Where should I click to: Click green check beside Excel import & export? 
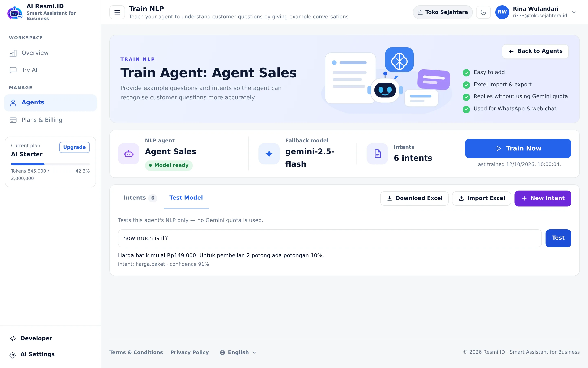[466, 85]
